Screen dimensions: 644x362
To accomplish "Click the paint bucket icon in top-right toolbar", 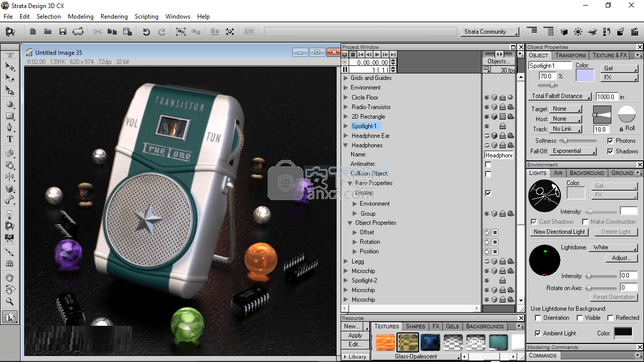I will click(620, 32).
